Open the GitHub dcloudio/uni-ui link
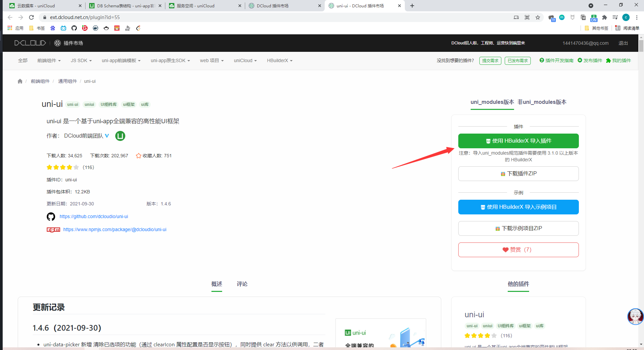The height and width of the screenshot is (350, 644). tap(94, 217)
